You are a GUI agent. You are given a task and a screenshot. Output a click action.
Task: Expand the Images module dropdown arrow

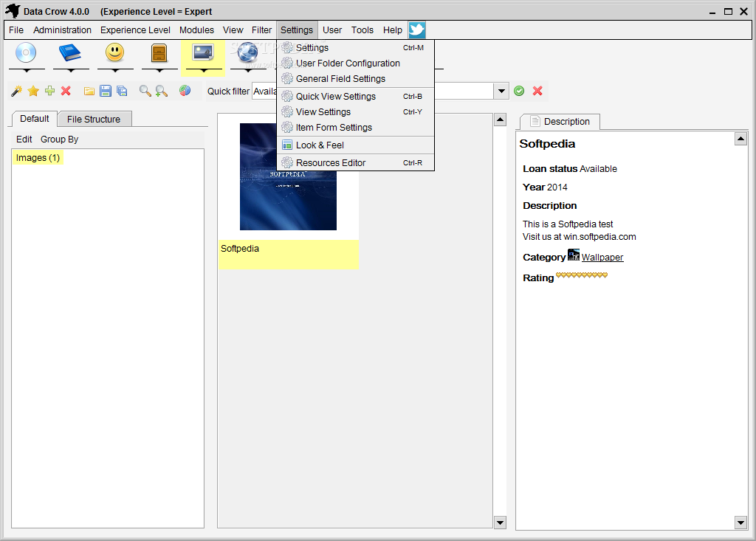point(204,71)
